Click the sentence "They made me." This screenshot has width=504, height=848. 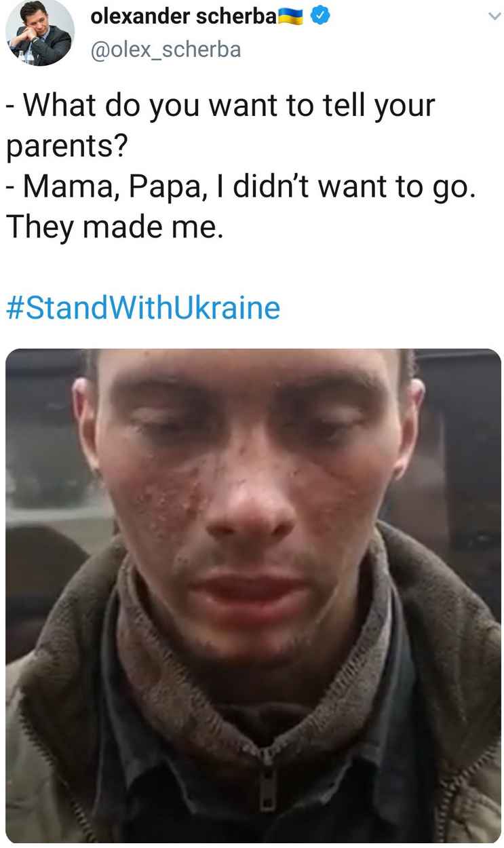tap(115, 228)
